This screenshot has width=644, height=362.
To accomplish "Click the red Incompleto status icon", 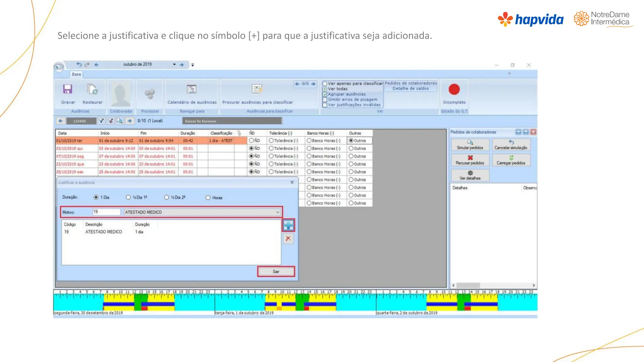I will pyautogui.click(x=454, y=89).
